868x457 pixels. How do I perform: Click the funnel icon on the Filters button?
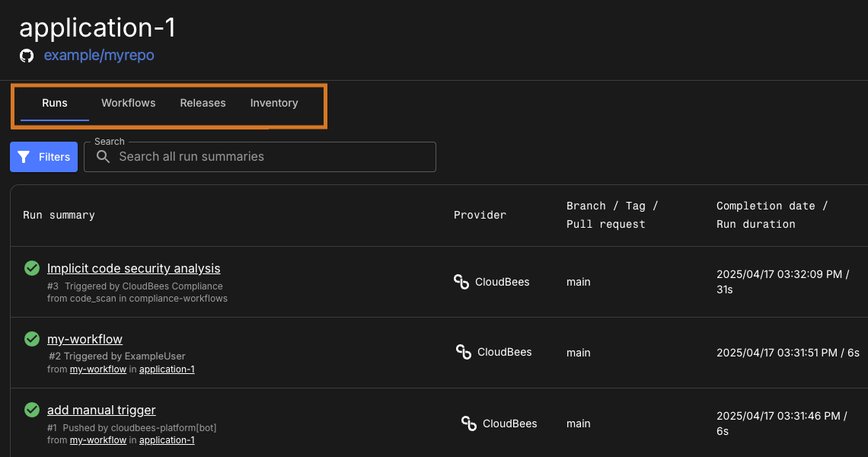(24, 157)
